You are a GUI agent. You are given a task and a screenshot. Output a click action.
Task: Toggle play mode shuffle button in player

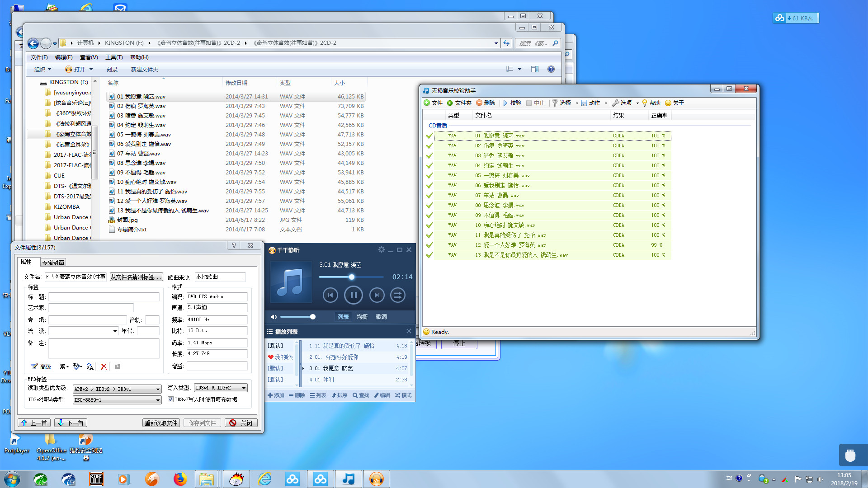(x=397, y=295)
